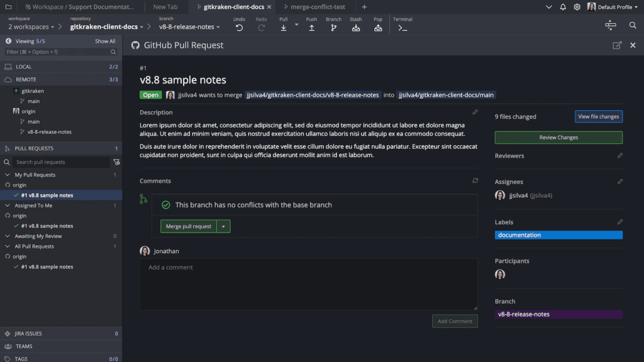Edit the pull request description pencil
The height and width of the screenshot is (362, 644).
(475, 112)
